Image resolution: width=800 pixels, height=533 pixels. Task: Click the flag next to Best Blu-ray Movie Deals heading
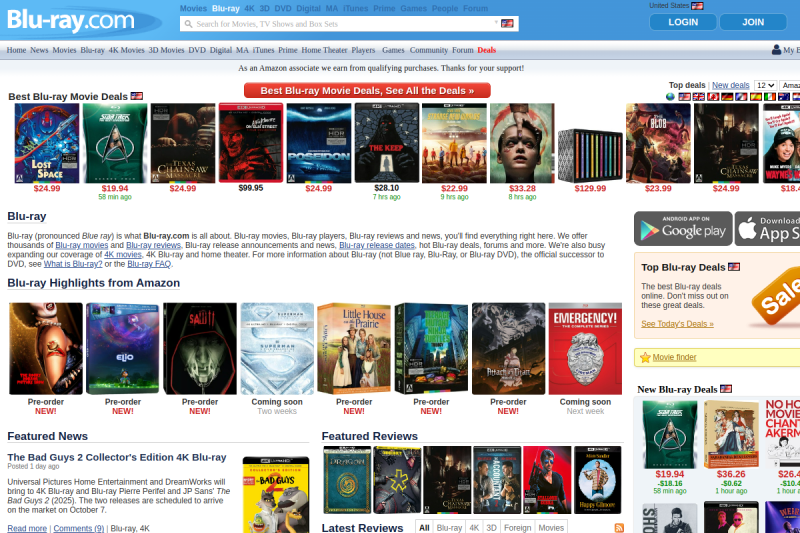137,96
